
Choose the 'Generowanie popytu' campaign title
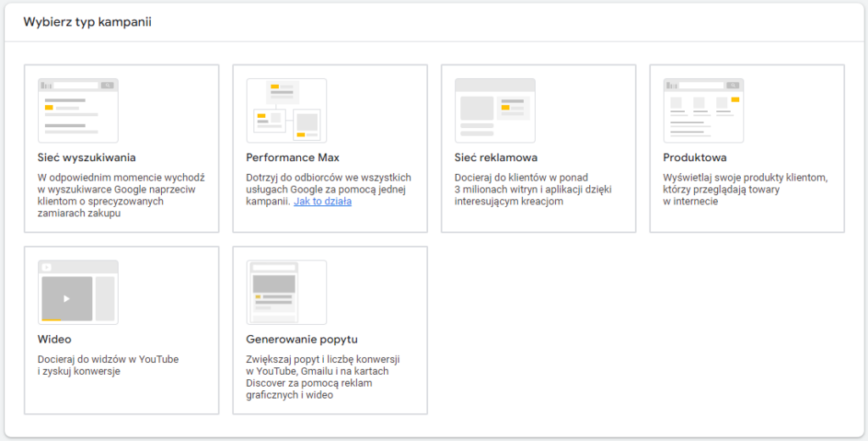pyautogui.click(x=302, y=339)
